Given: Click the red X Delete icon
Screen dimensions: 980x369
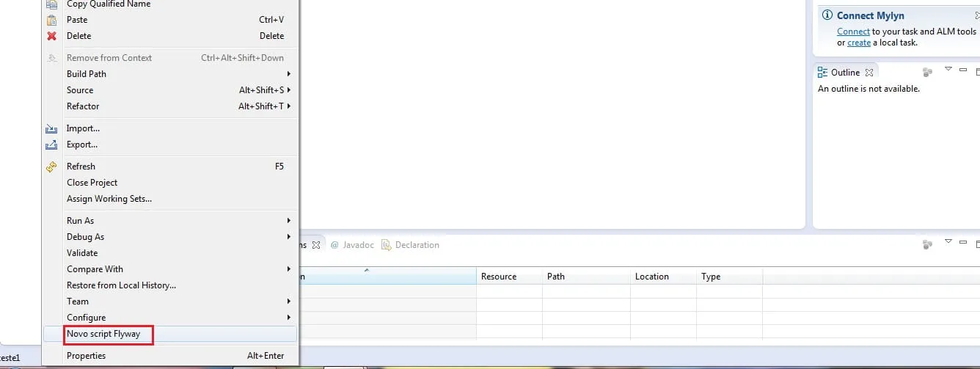Looking at the screenshot, I should 51,36.
